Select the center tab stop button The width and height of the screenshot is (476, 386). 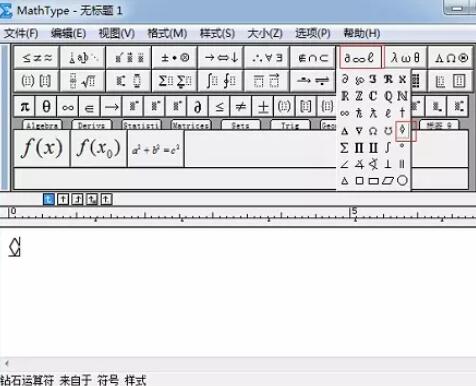(x=63, y=199)
